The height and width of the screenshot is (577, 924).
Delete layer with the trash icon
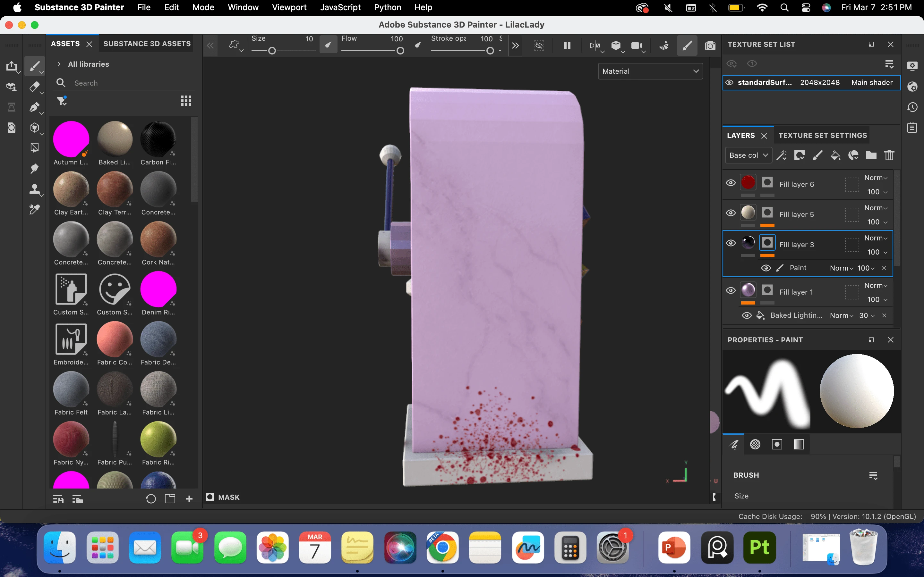(889, 155)
